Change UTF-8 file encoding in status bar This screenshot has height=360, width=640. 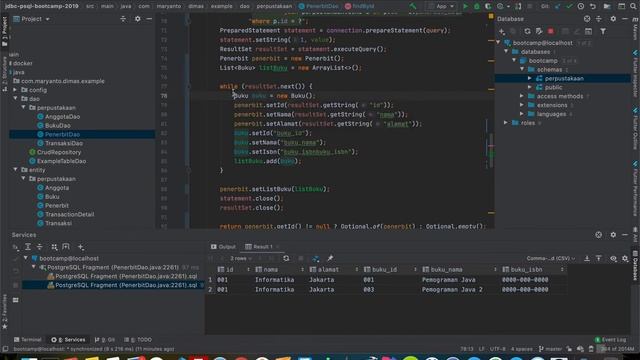498,349
